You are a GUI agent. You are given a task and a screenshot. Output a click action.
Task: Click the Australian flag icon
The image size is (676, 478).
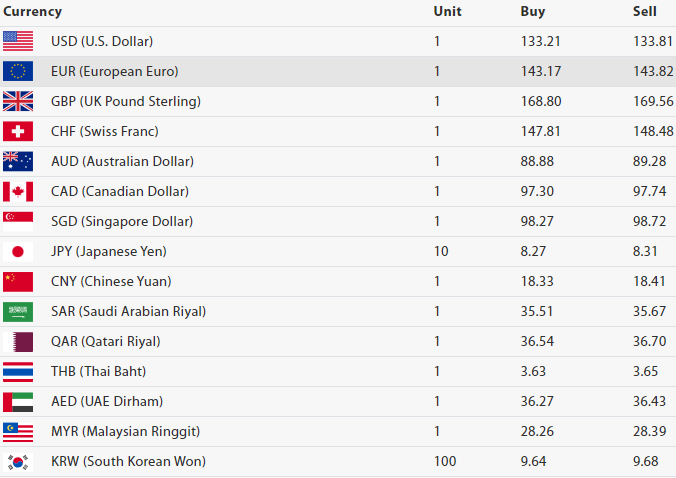[x=18, y=161]
